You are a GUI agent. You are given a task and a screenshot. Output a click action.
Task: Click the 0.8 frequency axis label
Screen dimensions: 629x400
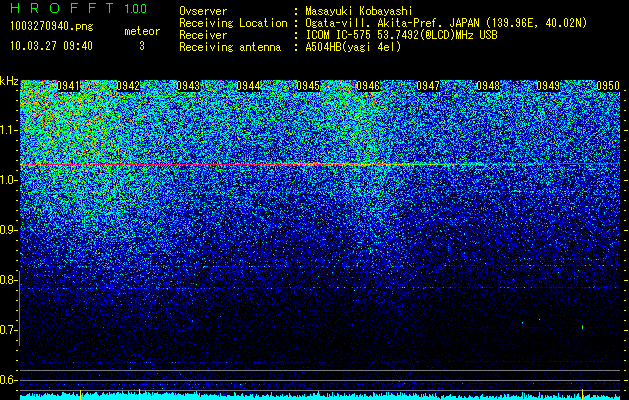point(8,280)
